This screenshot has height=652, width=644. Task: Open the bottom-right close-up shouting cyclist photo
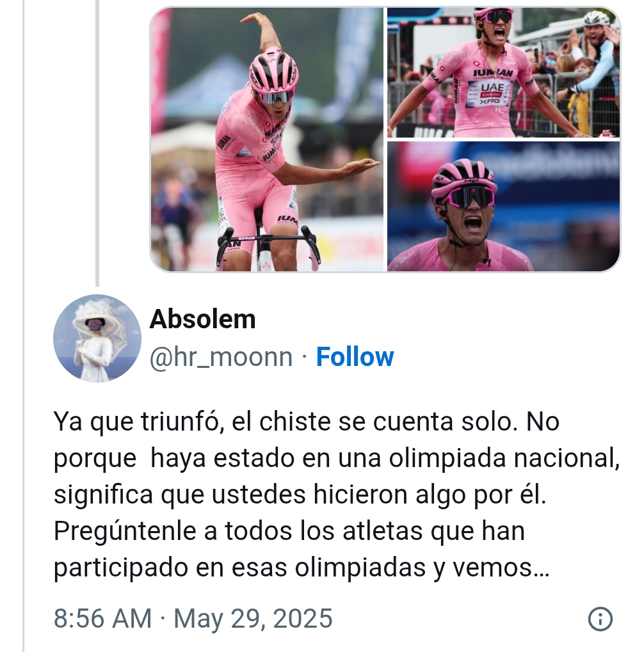[x=503, y=207]
